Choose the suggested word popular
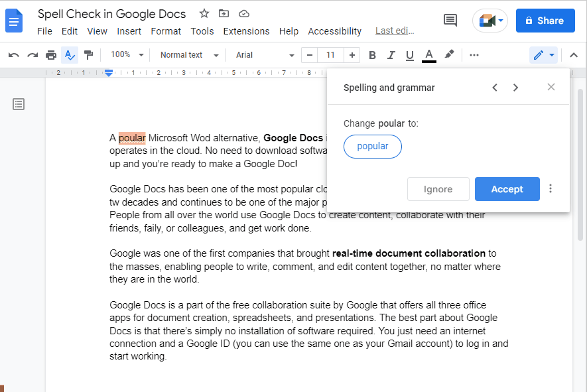 tap(373, 147)
